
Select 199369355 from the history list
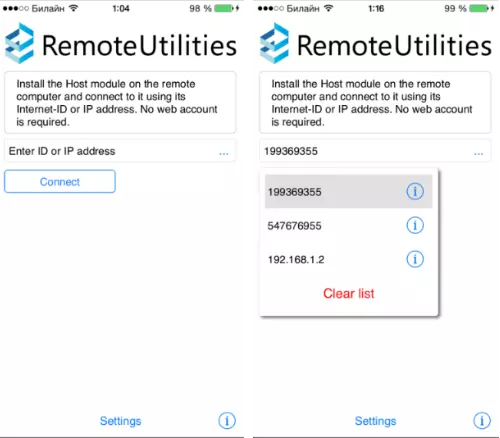click(x=349, y=192)
